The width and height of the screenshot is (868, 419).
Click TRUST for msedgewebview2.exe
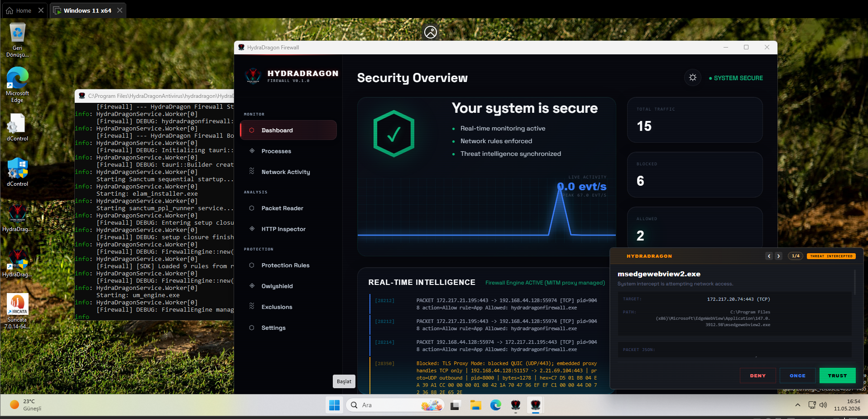(x=838, y=376)
